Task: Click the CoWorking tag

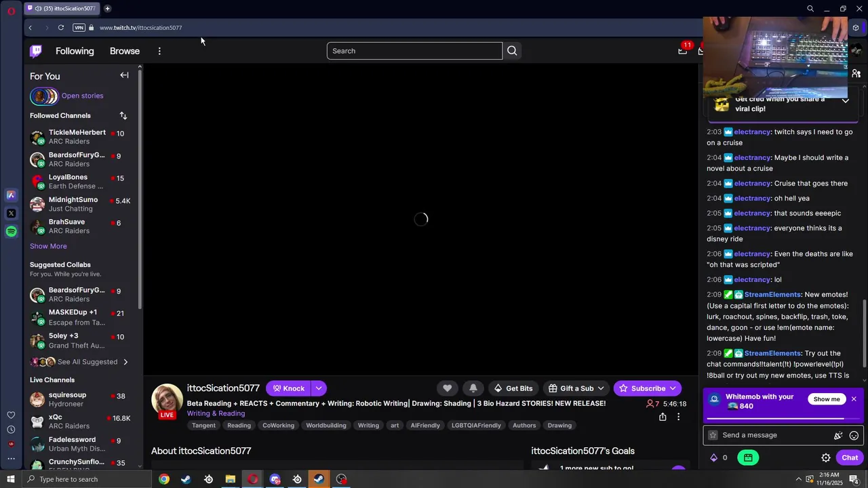Action: (279, 426)
